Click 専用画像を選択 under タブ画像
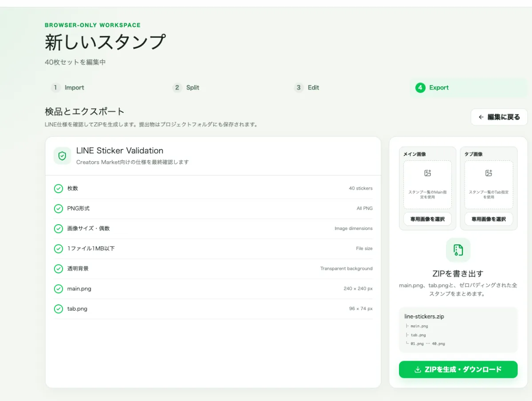 point(489,219)
